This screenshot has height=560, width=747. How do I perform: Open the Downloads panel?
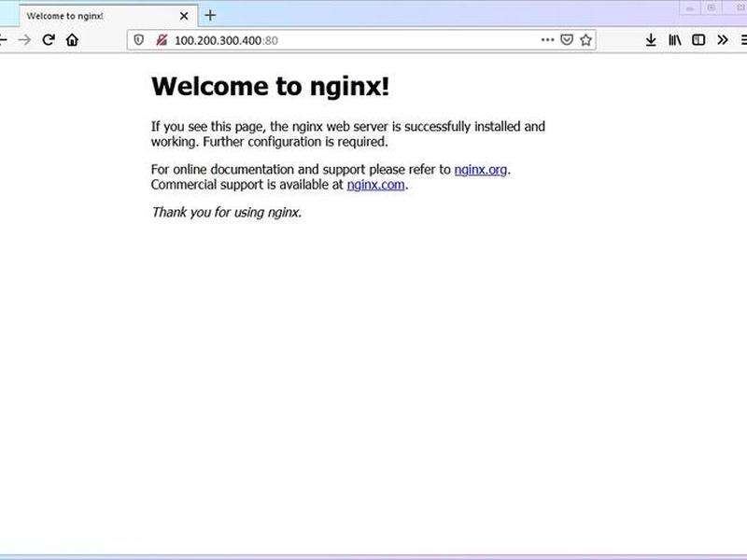click(651, 40)
